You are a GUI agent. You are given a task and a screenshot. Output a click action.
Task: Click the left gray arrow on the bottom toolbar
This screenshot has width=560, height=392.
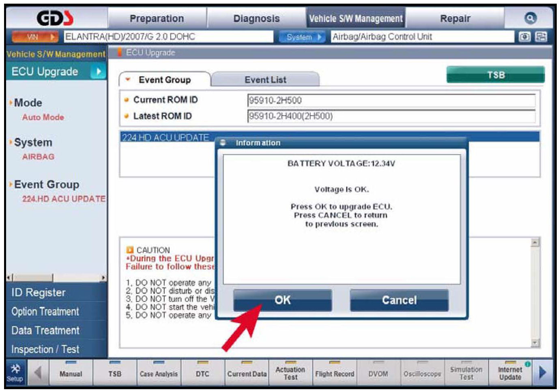click(38, 372)
